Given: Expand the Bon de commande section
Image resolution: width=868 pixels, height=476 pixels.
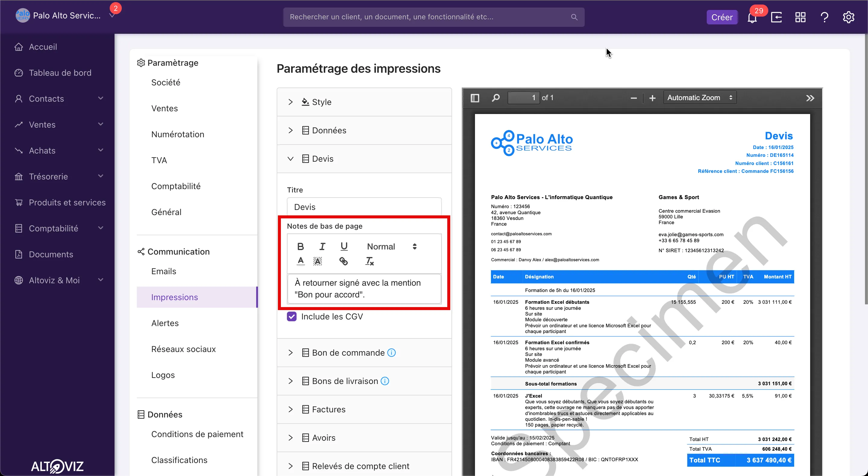Looking at the screenshot, I should [x=364, y=353].
